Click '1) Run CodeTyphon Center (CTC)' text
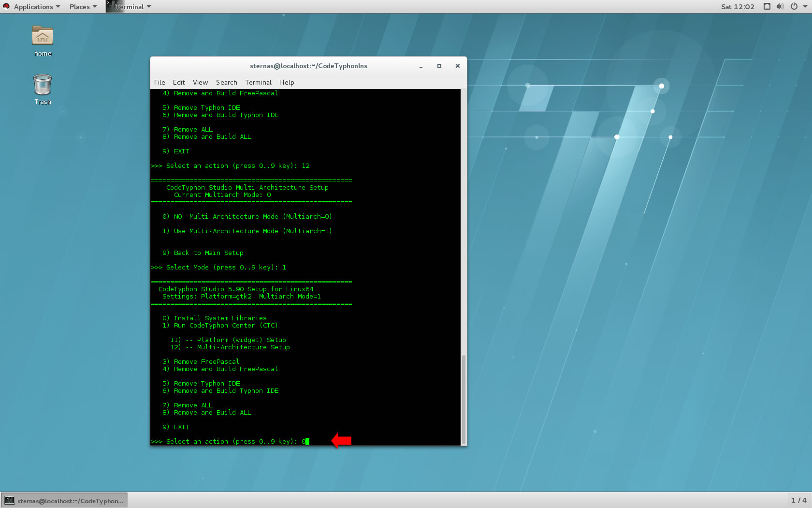This screenshot has width=812, height=508. coord(220,325)
